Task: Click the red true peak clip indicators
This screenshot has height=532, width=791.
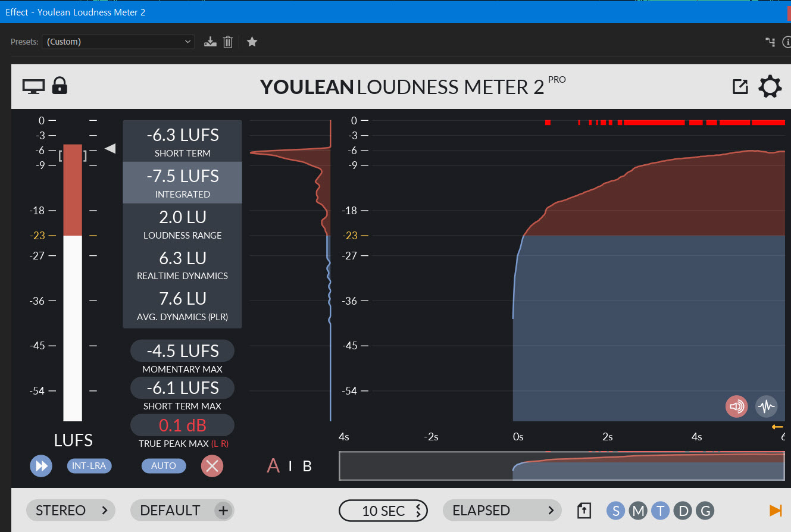Action: click(x=665, y=122)
